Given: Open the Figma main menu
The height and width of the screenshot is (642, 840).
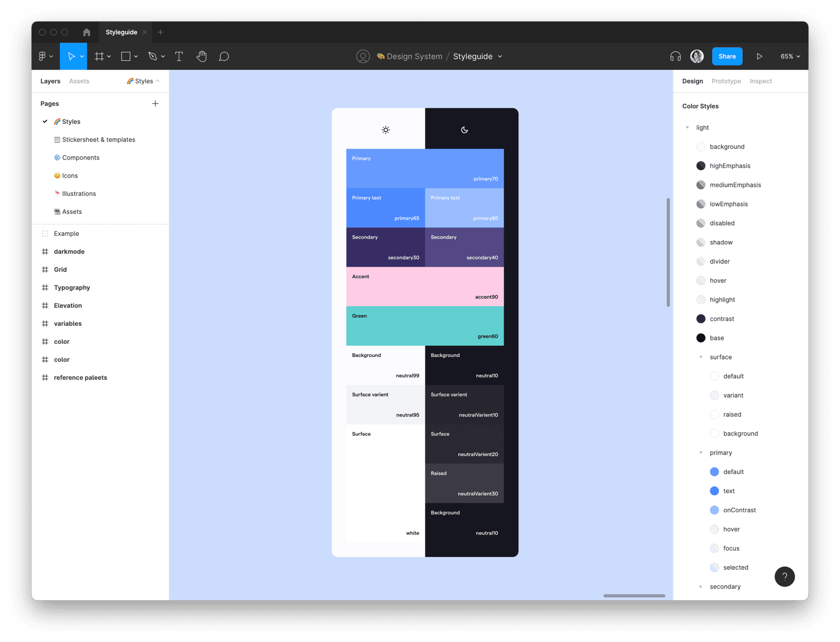Looking at the screenshot, I should coord(43,56).
